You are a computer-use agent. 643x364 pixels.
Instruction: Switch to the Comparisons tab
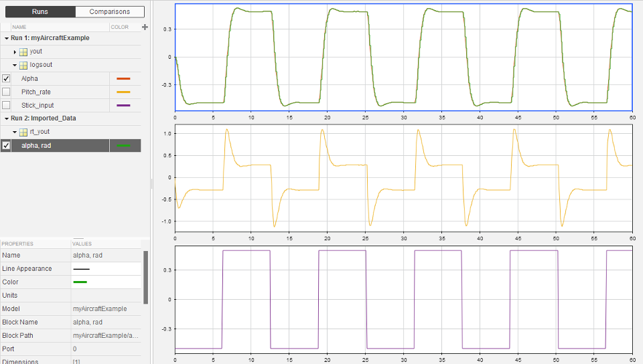109,11
